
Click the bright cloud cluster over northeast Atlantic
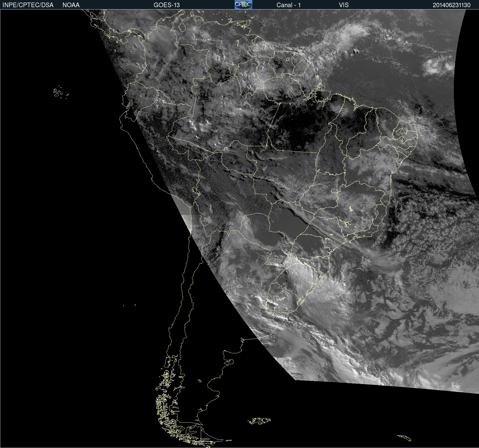(437, 65)
